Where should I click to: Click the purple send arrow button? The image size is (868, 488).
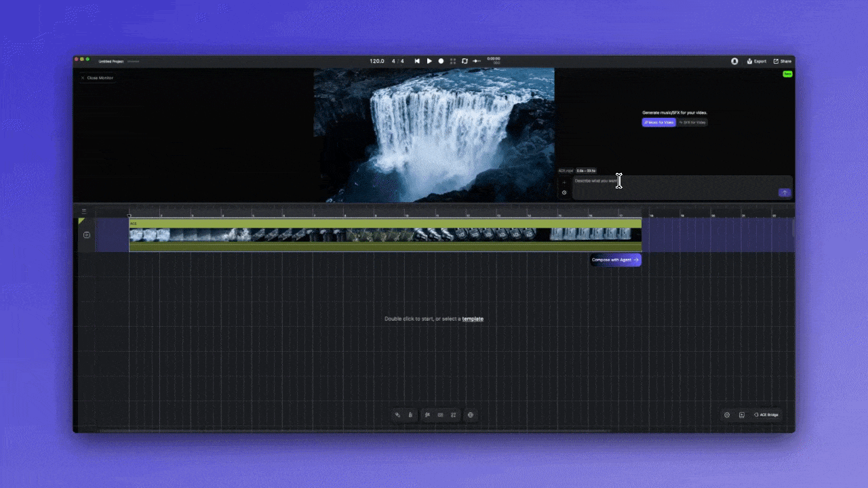785,192
